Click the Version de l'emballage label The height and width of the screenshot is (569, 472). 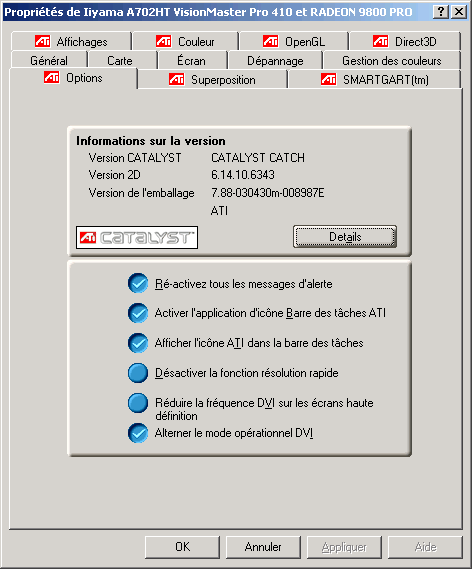coord(141,193)
